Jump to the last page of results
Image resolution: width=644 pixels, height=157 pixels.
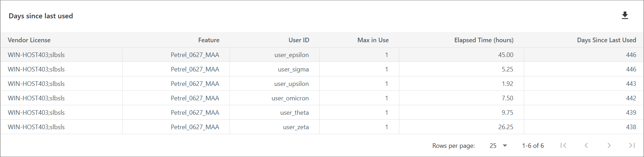tap(632, 145)
